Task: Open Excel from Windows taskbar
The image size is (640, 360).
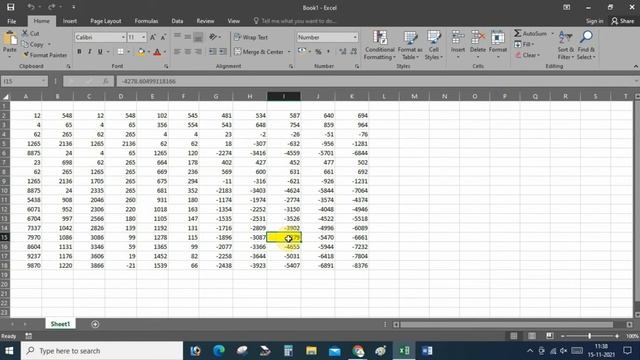Action: (x=404, y=351)
